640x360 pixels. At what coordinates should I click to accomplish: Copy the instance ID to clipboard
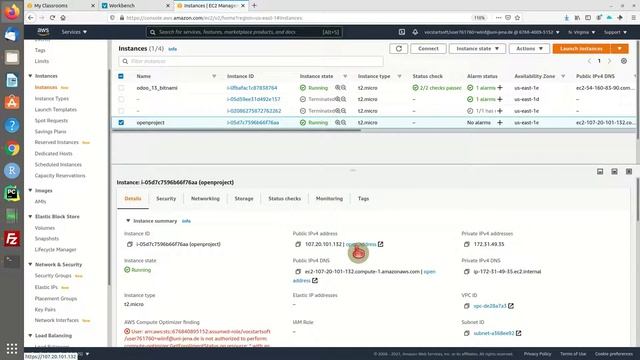129,244
